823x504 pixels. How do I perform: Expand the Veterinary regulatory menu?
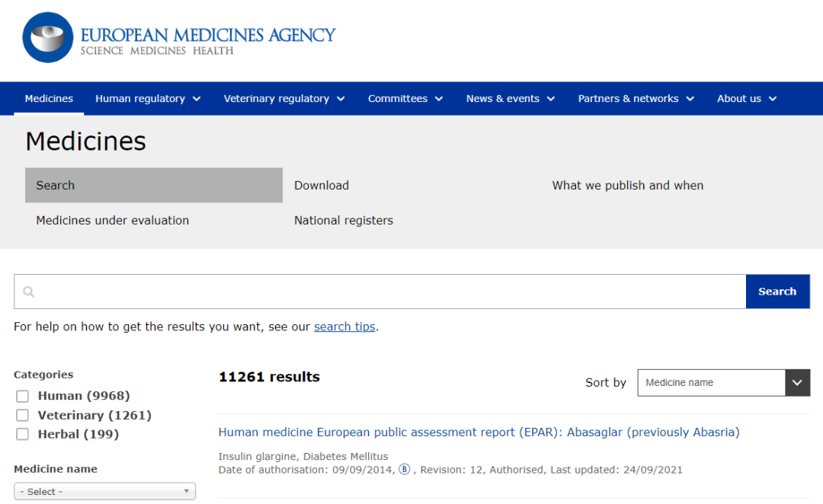coord(283,99)
